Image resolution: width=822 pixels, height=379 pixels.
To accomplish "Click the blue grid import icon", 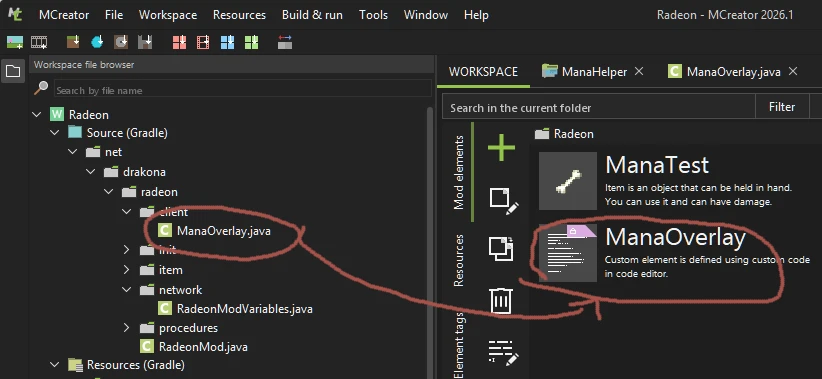I will coord(228,42).
